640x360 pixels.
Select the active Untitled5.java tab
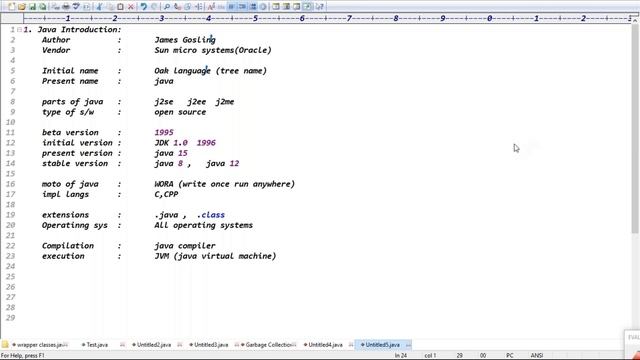[383, 345]
